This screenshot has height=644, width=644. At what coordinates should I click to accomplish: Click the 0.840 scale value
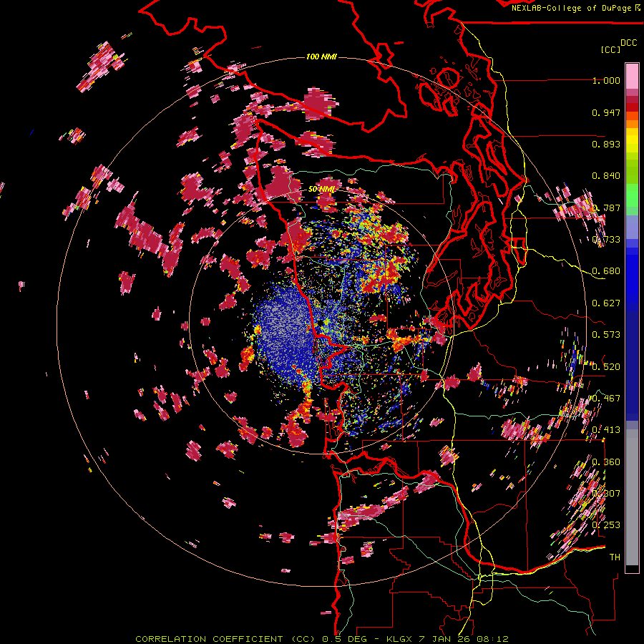(606, 176)
